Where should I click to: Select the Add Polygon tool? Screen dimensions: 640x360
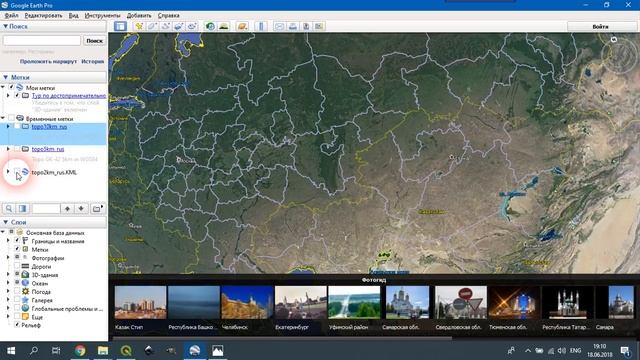(152, 26)
